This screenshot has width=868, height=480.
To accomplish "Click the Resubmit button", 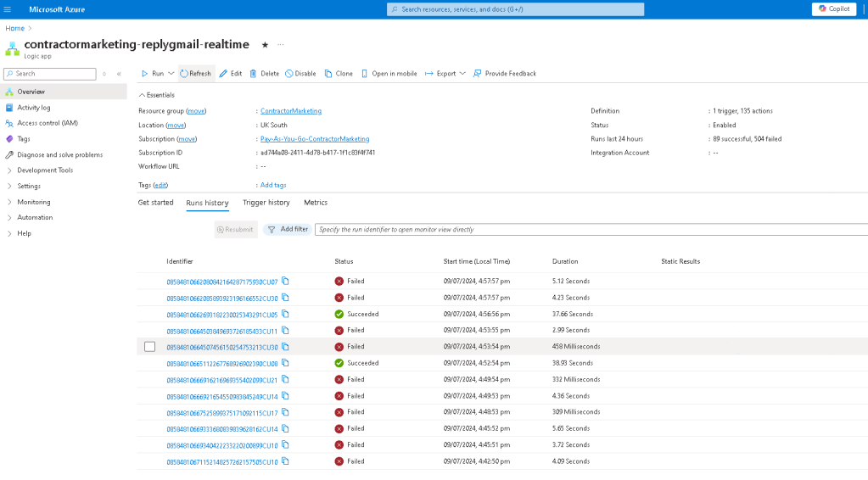I will [236, 230].
